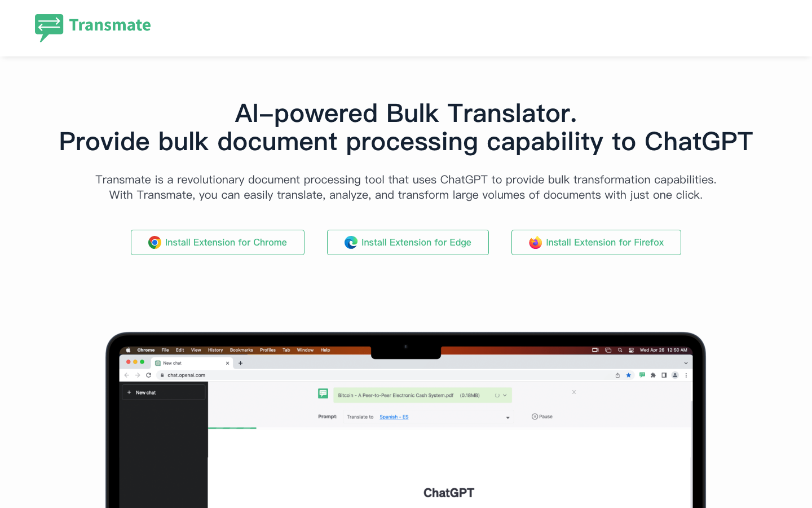Close the Transmate panel with X
This screenshot has height=508, width=812.
pos(574,392)
